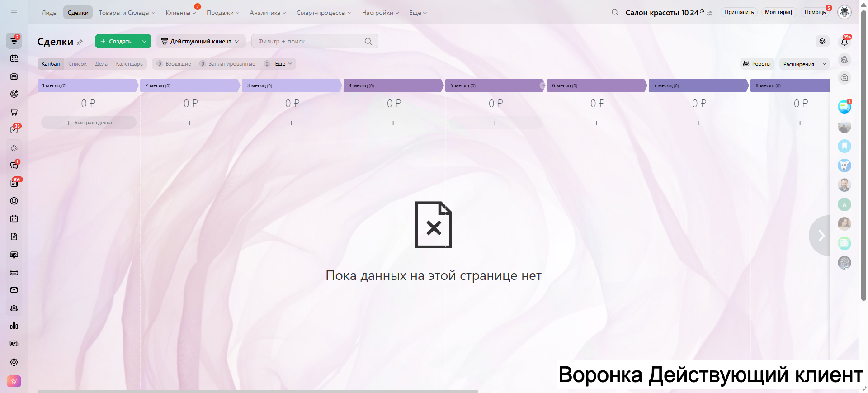Open the target icon in the left sidebar
Screen dimensions: 868x393
click(x=14, y=94)
